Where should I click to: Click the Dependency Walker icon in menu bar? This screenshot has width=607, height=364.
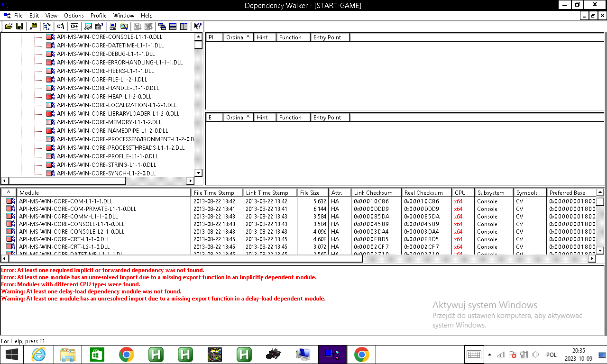(x=6, y=16)
